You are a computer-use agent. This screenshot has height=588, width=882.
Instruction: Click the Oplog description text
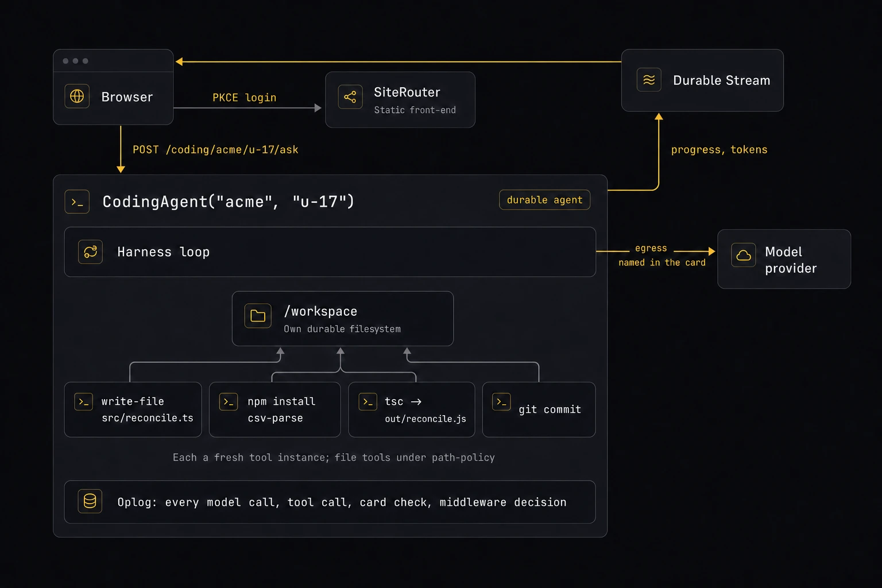[342, 502]
